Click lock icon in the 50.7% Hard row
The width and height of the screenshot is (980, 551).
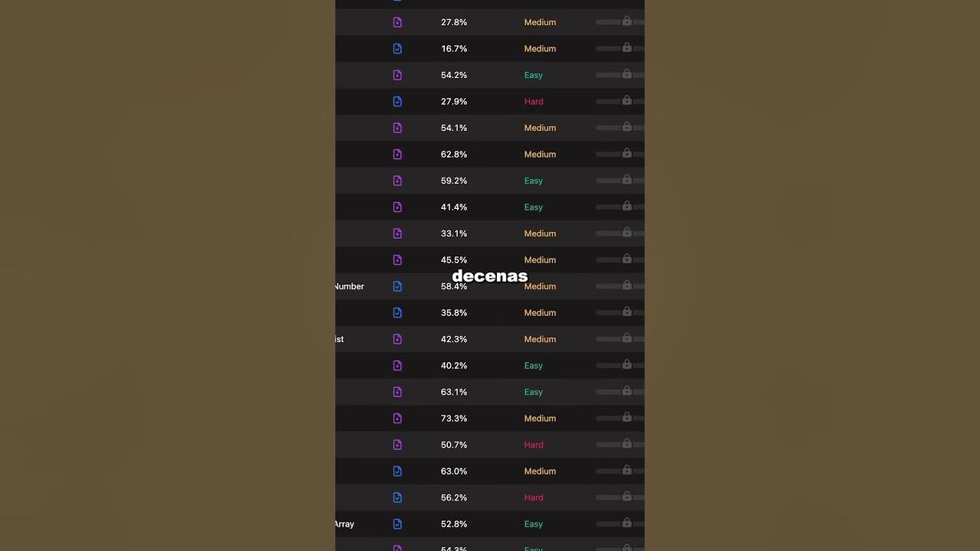click(626, 444)
